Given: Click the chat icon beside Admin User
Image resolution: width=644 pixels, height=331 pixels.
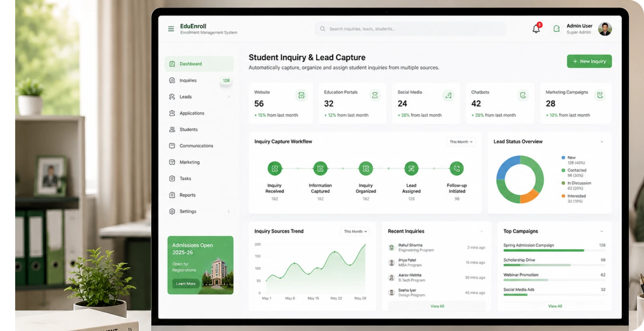Looking at the screenshot, I should pyautogui.click(x=556, y=29).
